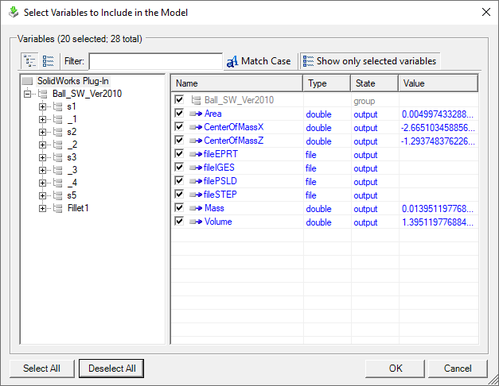Expand the s5 tree node

tap(42, 195)
